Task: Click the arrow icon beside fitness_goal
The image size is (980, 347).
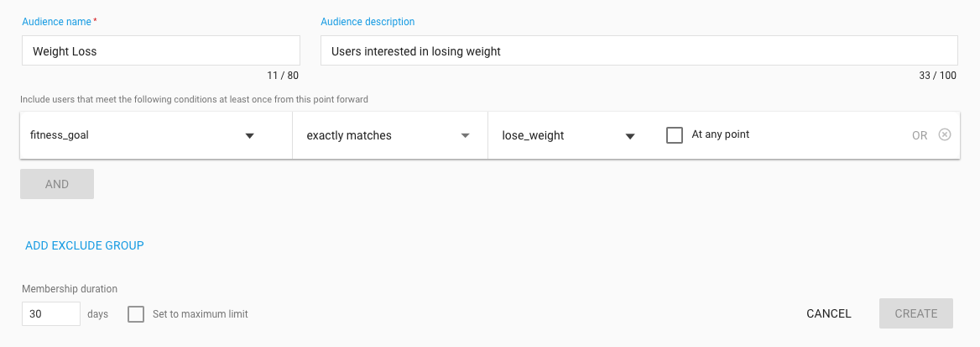Action: (x=249, y=135)
